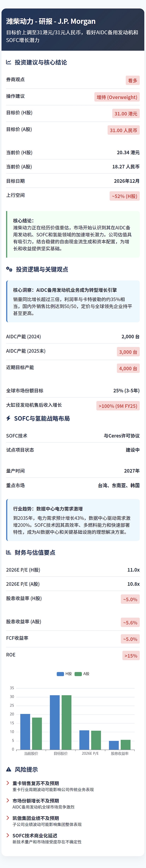Click the 看多 broker view badge

(x=133, y=81)
